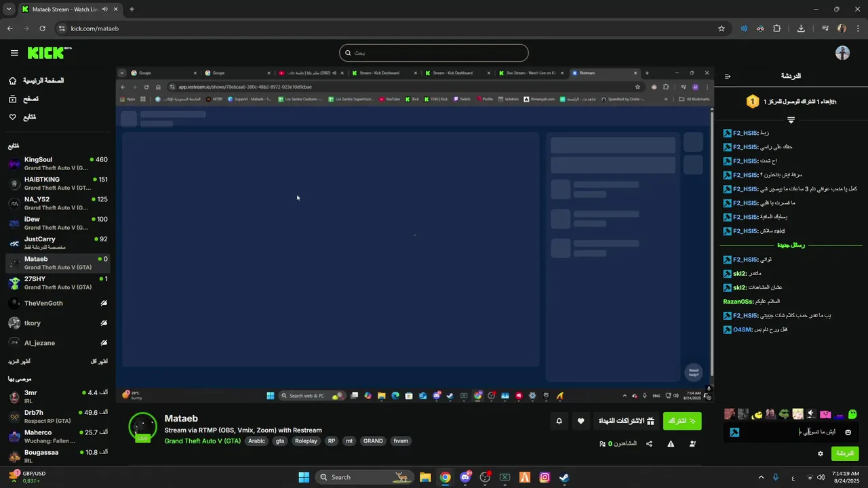Viewport: 868px width, 488px height.
Task: Open chat settings gear icon
Action: coord(821,453)
